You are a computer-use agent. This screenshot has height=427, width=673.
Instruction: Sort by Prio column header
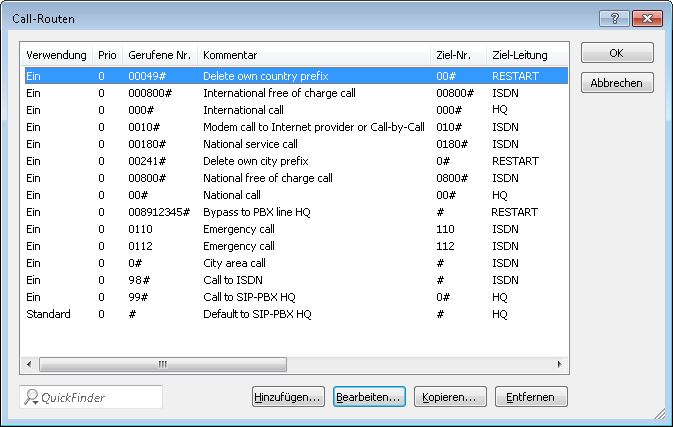point(107,54)
